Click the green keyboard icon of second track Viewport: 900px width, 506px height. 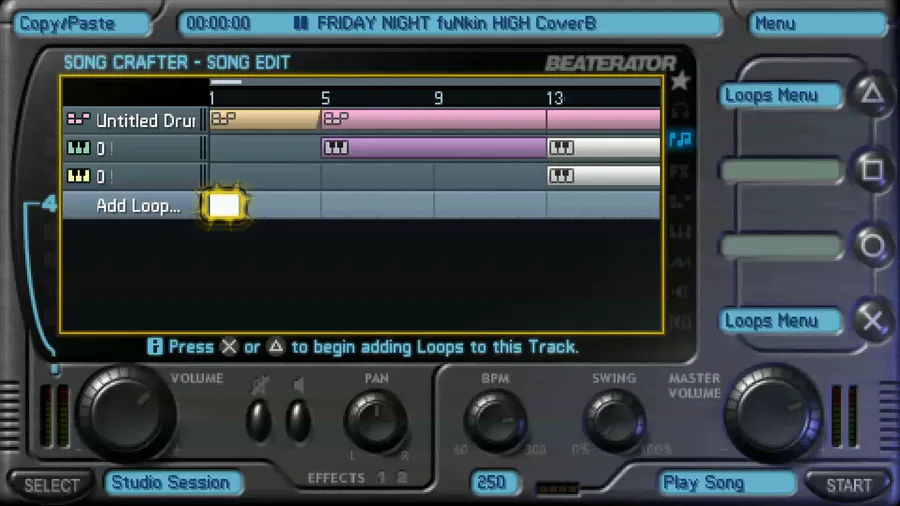point(79,148)
